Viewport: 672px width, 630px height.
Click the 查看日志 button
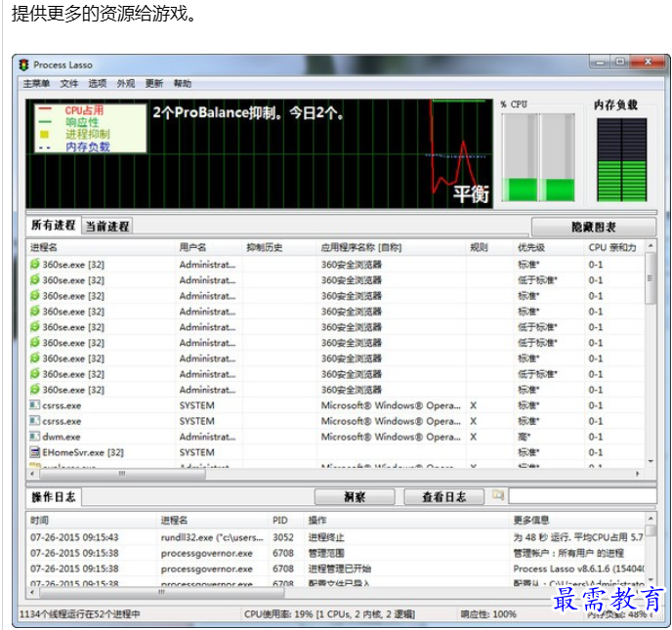tap(444, 497)
